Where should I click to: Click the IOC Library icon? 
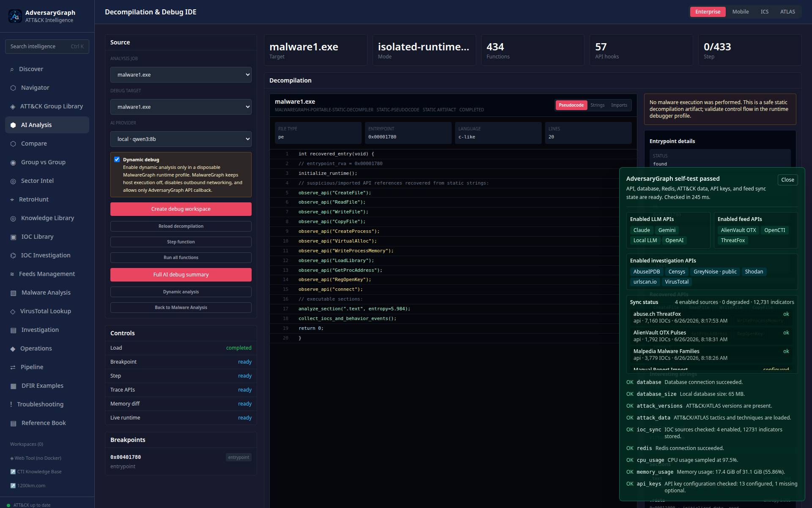pos(13,237)
